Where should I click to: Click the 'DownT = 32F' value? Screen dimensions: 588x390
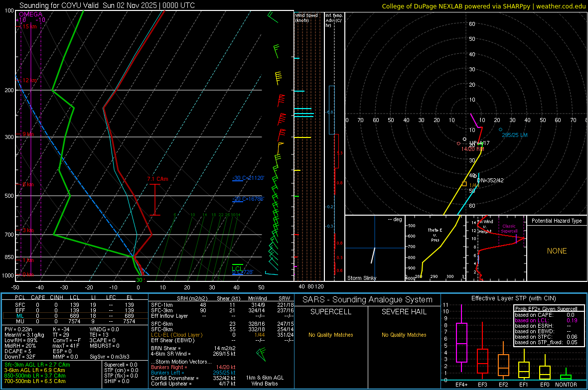point(20,357)
